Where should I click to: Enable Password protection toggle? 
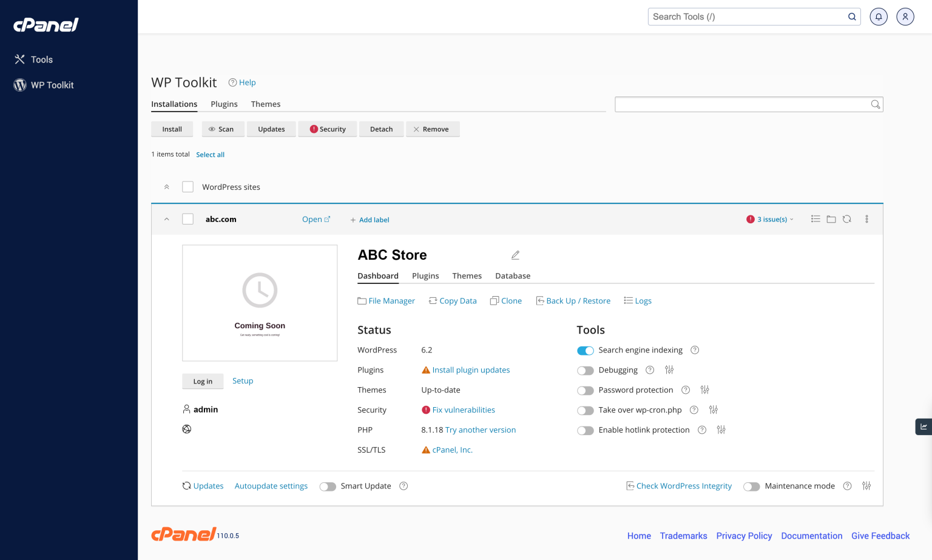coord(586,391)
